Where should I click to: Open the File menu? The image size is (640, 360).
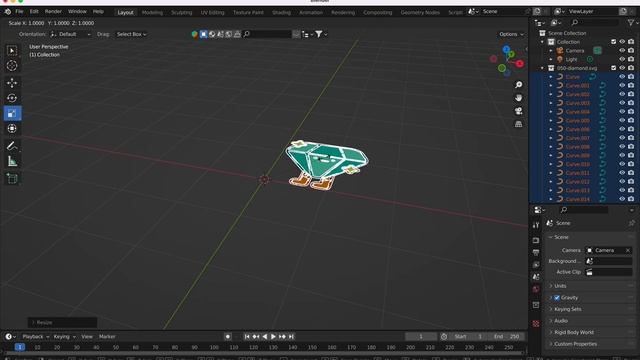[19, 11]
